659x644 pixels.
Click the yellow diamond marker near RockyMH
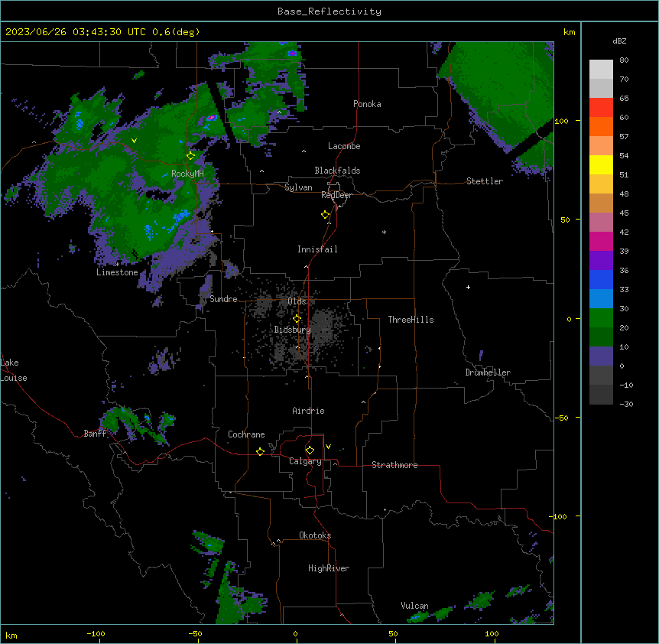pos(191,156)
